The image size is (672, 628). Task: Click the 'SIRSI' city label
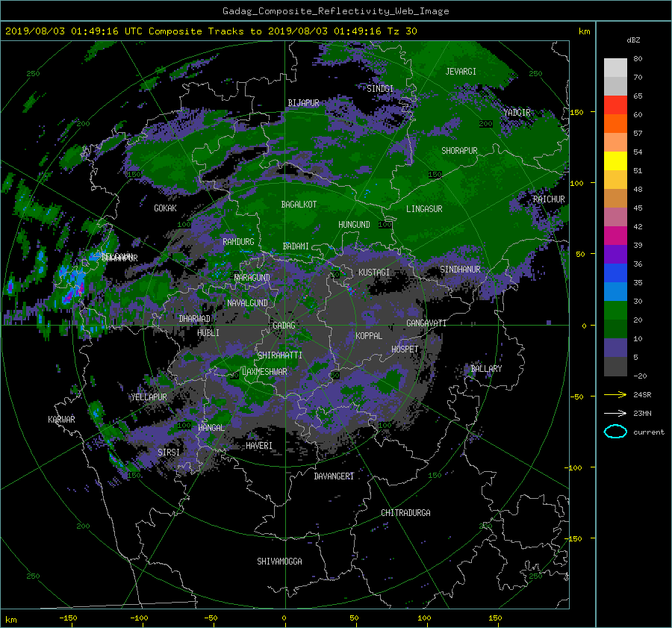[169, 453]
